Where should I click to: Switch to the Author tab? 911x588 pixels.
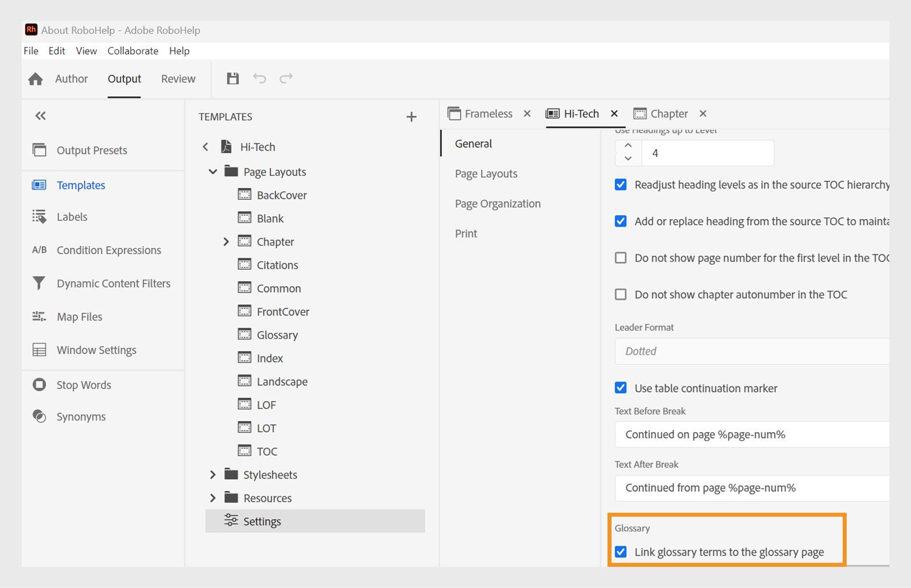click(71, 79)
